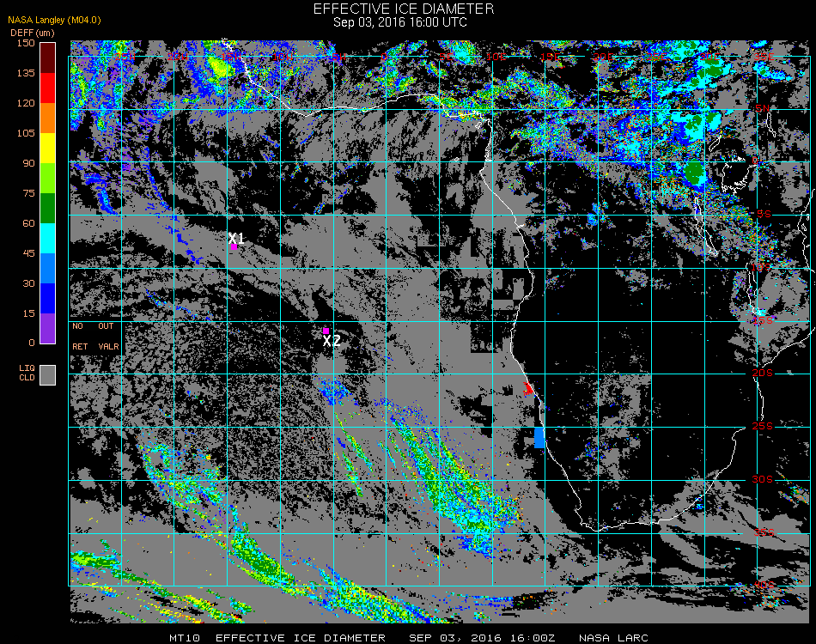Click the 'X1' marker label
Screen dimensions: 816x644
click(236, 238)
